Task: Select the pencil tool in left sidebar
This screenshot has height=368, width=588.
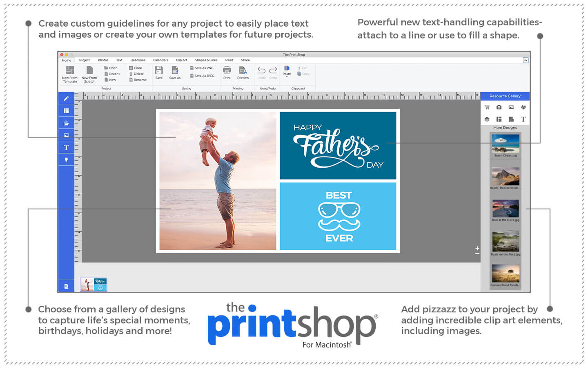Action: [x=66, y=98]
